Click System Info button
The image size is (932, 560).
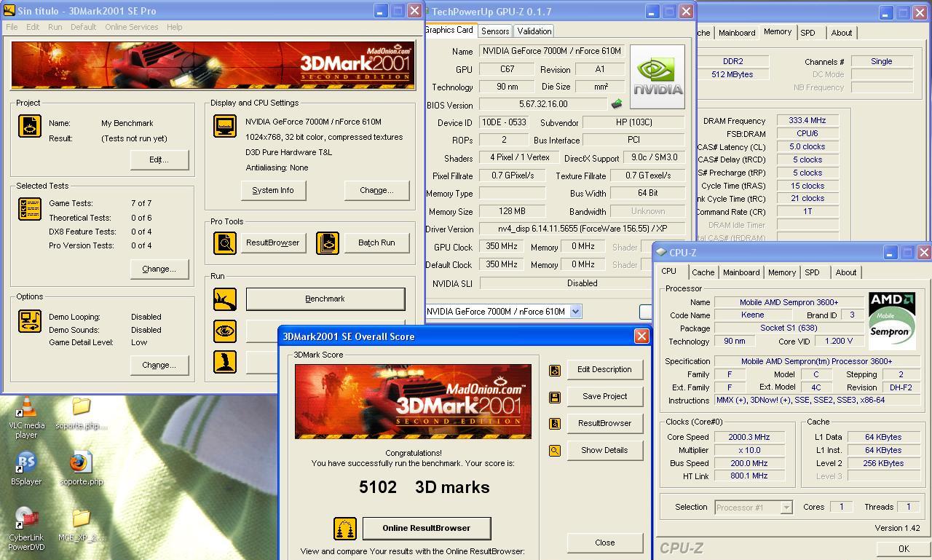click(x=273, y=190)
